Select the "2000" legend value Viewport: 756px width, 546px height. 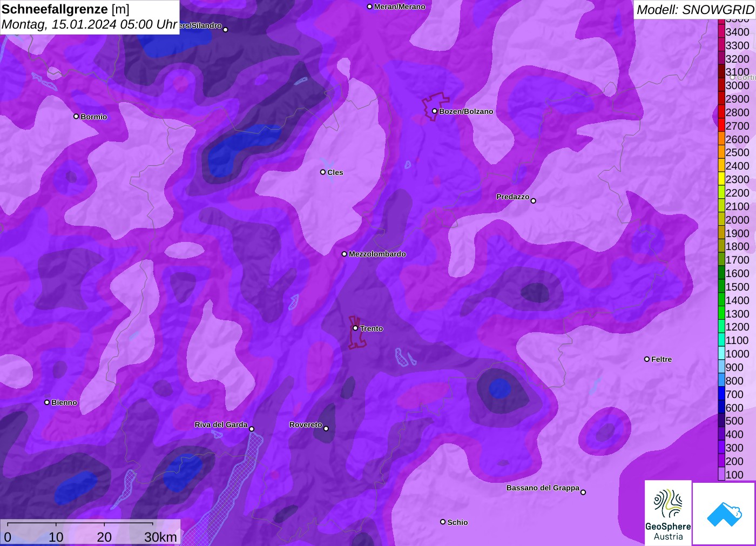(737, 220)
